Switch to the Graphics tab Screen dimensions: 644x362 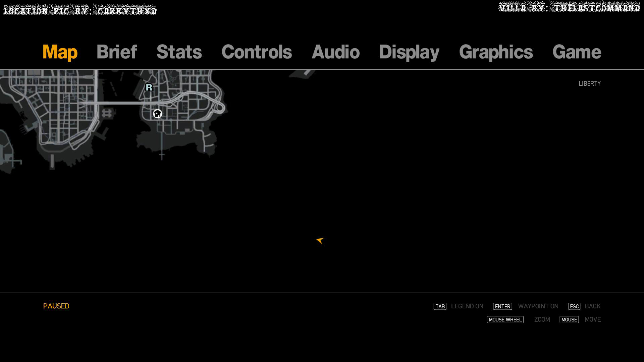point(496,52)
